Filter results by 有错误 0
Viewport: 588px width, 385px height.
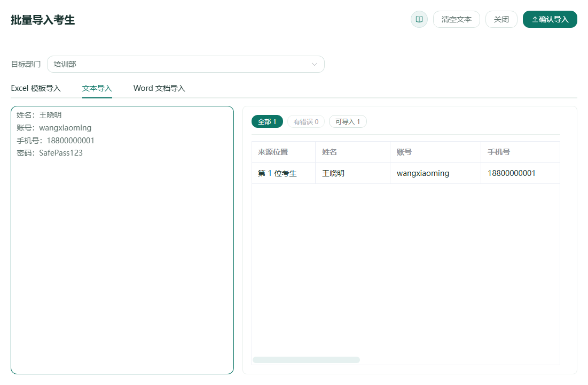tap(306, 122)
